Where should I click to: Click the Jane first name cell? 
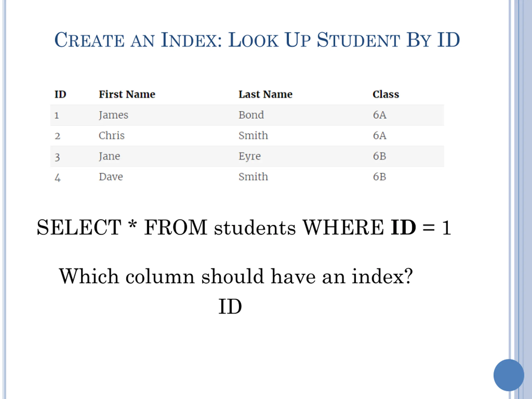click(x=110, y=156)
